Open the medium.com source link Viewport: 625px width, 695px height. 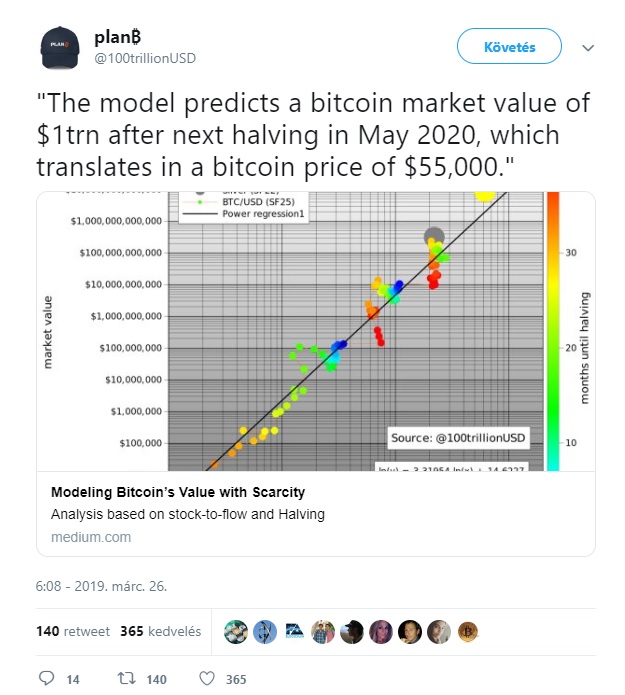(x=91, y=537)
